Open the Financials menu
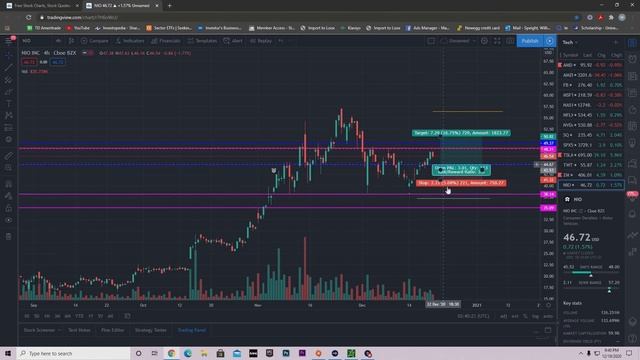 click(165, 41)
